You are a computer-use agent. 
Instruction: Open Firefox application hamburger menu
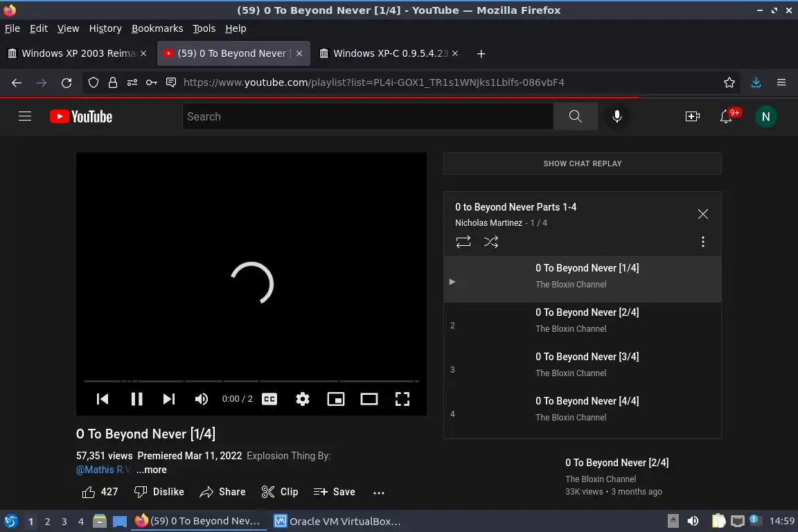tap(781, 82)
